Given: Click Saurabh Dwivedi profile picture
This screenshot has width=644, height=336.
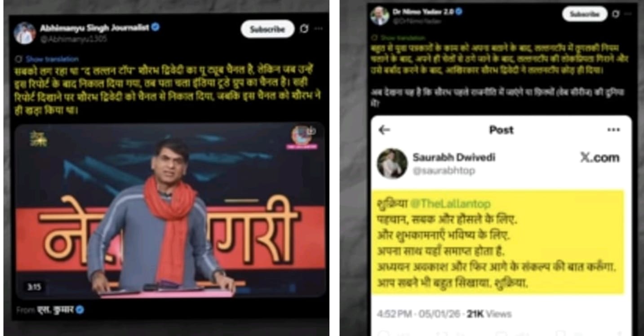Looking at the screenshot, I should click(x=392, y=164).
